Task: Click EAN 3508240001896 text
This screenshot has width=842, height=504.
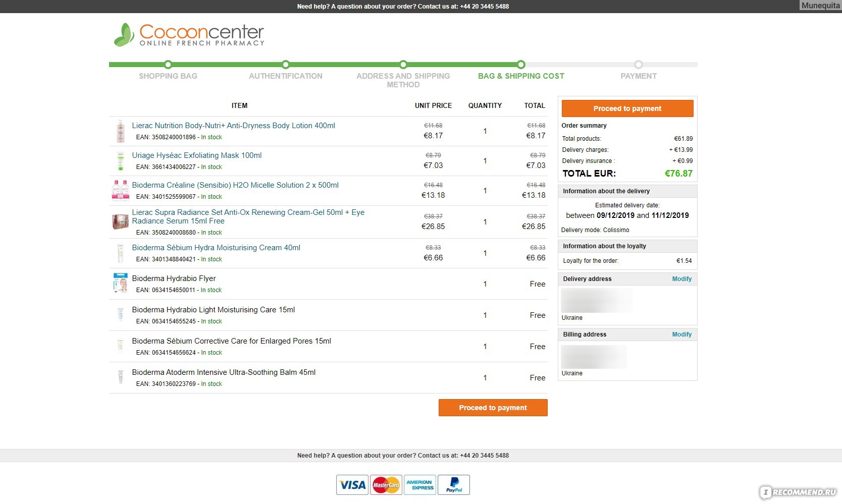Action: point(166,137)
